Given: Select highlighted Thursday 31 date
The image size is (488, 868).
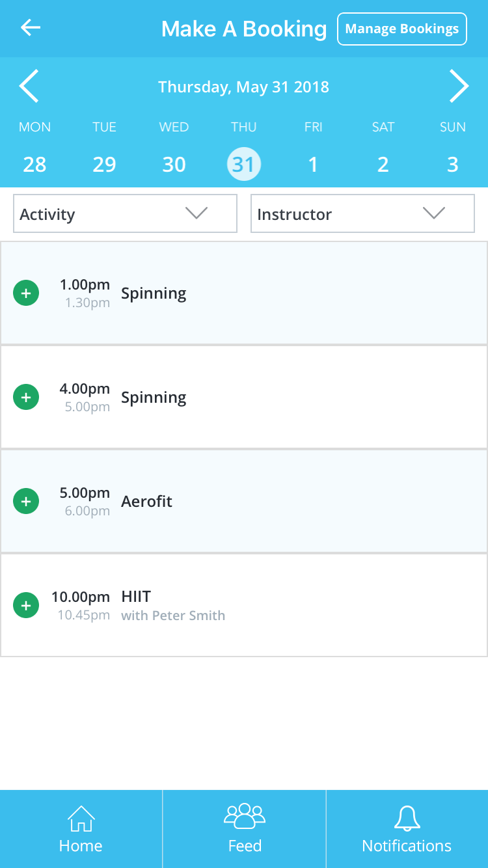Looking at the screenshot, I should [244, 164].
